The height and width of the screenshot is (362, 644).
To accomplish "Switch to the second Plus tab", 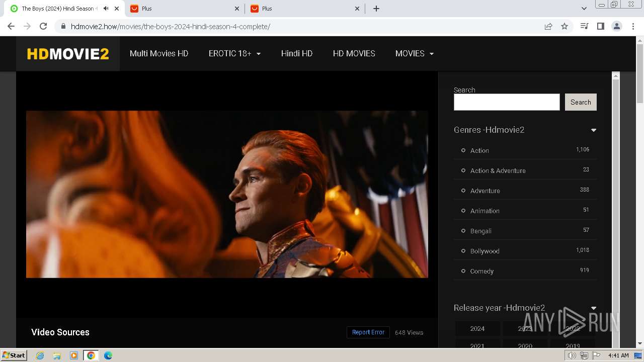I will [305, 9].
